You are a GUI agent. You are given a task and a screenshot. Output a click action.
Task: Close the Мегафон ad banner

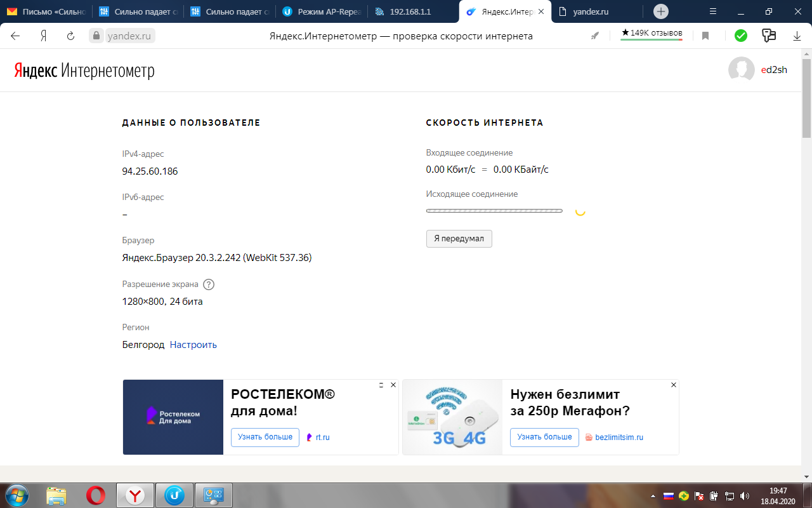674,385
